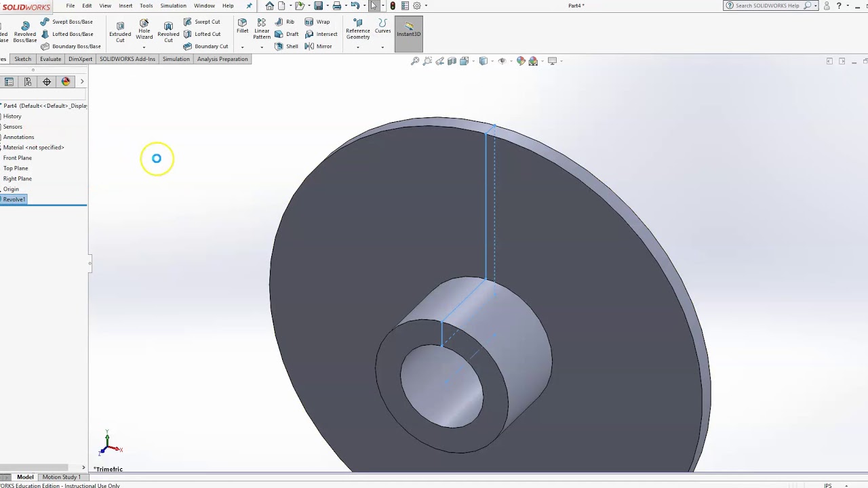Select the Linear Pattern tool
Screen dimensions: 868x488
262,29
